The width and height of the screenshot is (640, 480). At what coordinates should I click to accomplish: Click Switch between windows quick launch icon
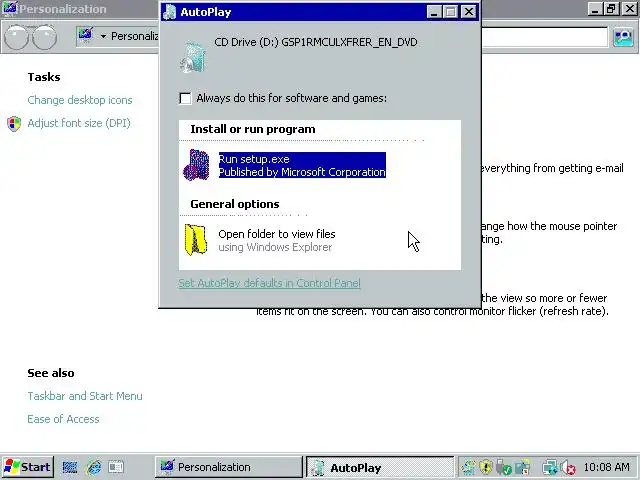(116, 467)
